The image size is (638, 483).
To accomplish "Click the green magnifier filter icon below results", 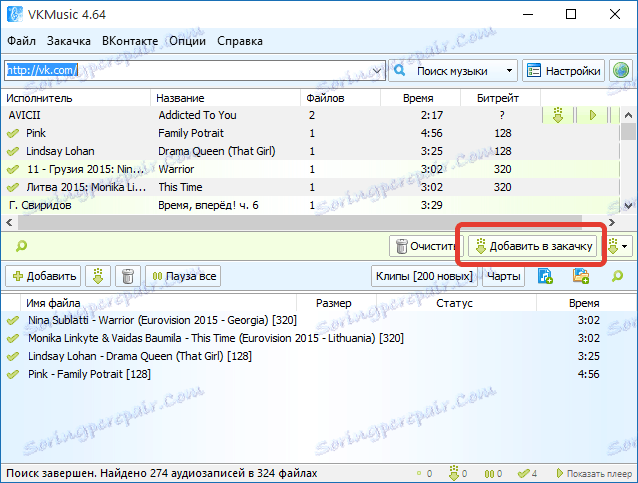I will point(21,246).
